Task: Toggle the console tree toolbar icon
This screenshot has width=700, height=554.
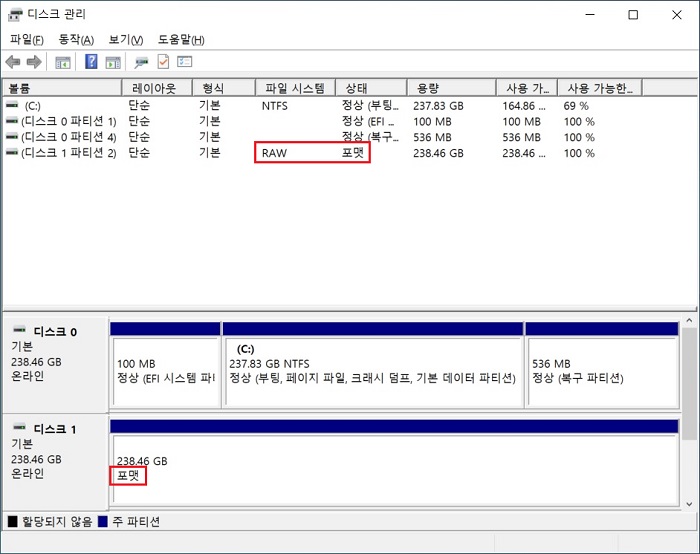Action: tap(62, 62)
